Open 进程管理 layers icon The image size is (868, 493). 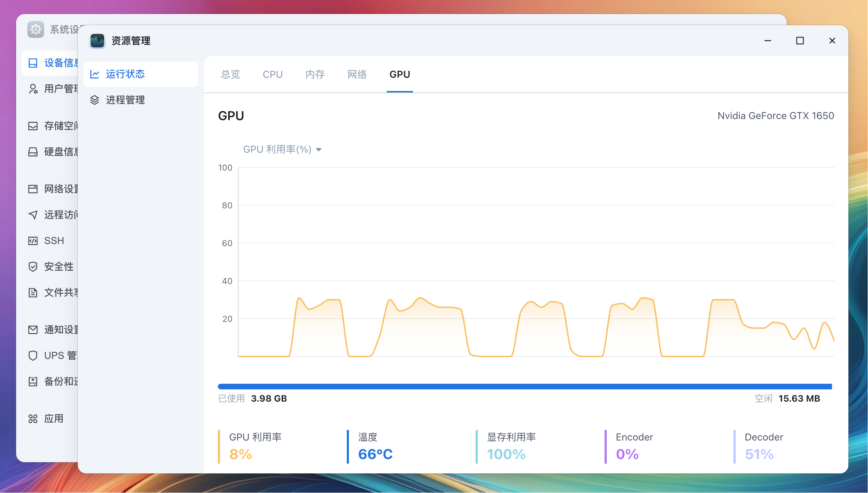pos(95,100)
